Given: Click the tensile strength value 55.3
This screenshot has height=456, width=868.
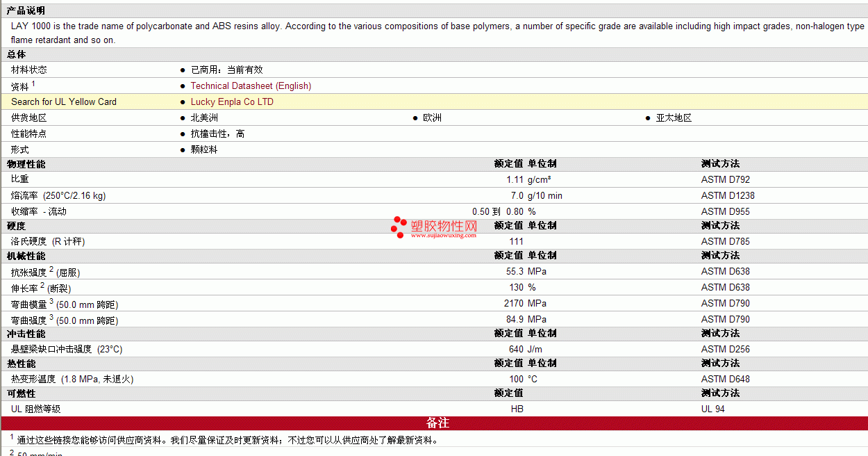Looking at the screenshot, I should tap(515, 272).
